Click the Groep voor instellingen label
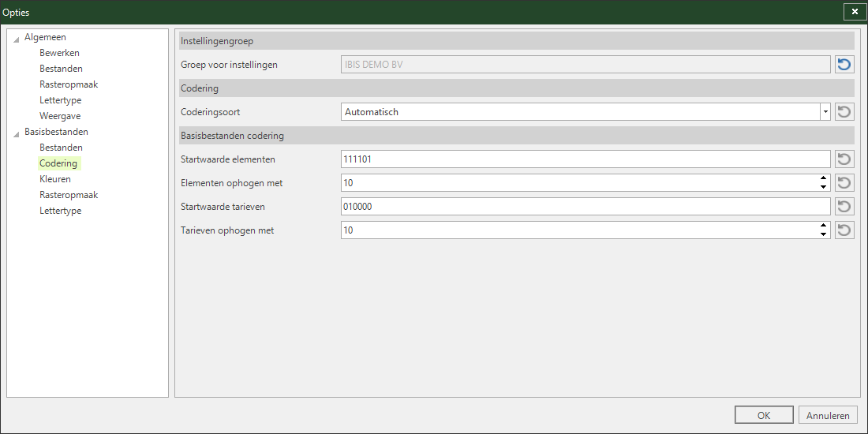The height and width of the screenshot is (434, 868). coord(229,65)
